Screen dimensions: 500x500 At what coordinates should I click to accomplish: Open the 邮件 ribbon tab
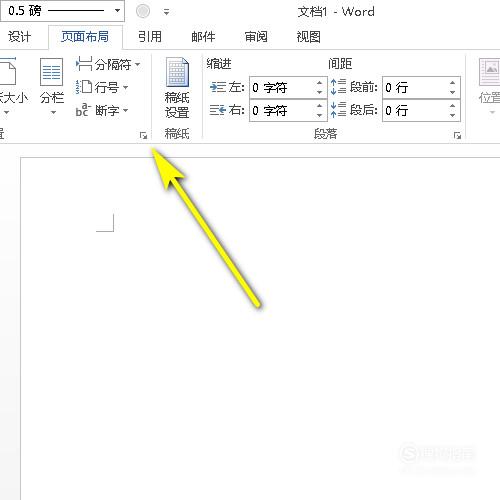203,36
